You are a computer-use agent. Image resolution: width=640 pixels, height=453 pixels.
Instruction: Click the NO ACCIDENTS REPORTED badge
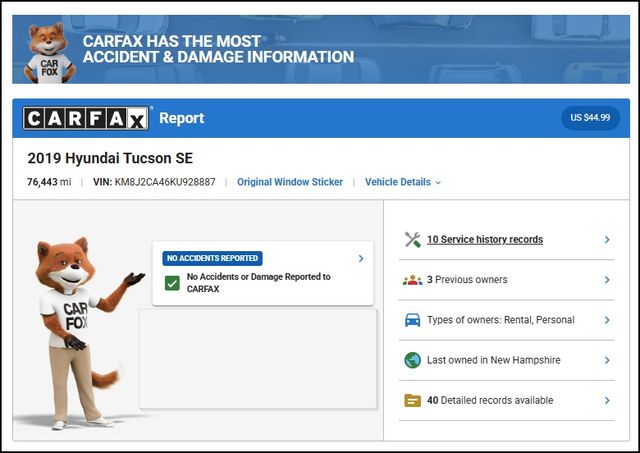coord(212,258)
